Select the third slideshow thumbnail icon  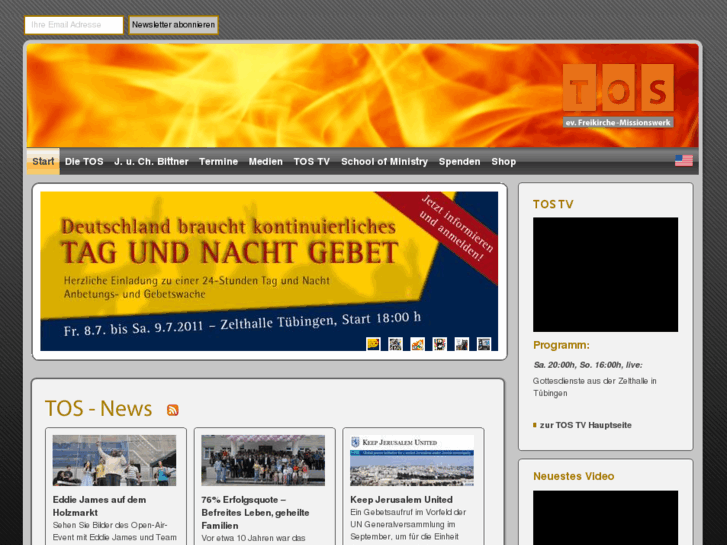click(418, 344)
